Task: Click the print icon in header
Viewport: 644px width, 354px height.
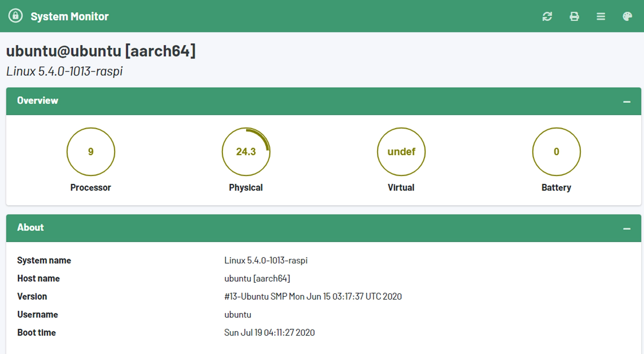Action: [574, 16]
